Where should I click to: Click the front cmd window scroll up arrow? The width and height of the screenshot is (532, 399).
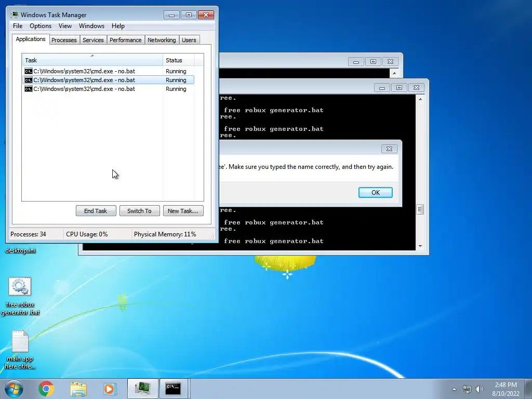tap(420, 99)
